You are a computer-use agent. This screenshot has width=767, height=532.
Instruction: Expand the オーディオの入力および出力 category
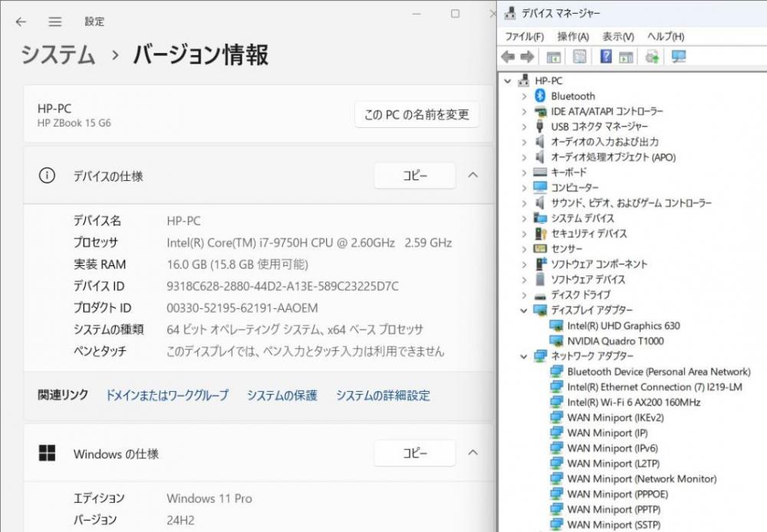pos(524,142)
